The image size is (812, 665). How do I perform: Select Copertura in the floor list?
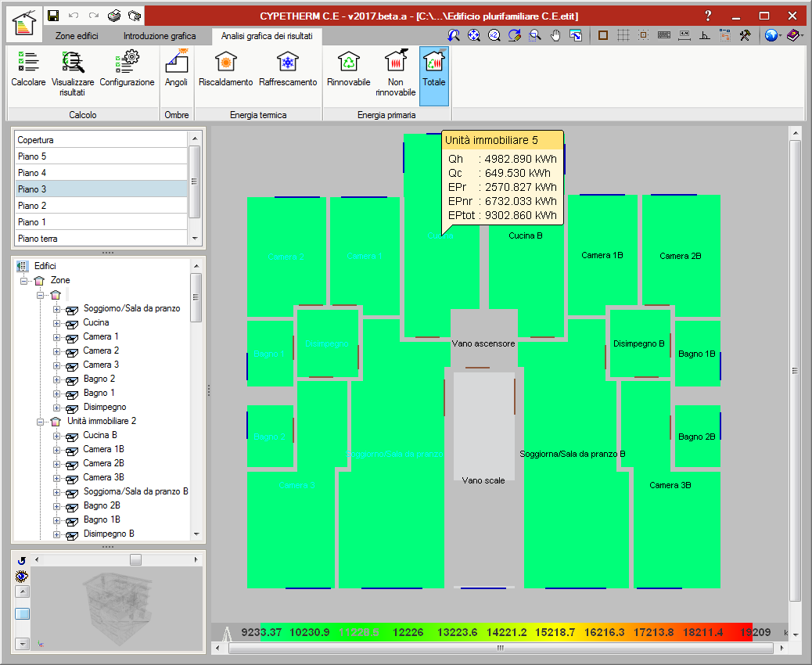[x=101, y=140]
